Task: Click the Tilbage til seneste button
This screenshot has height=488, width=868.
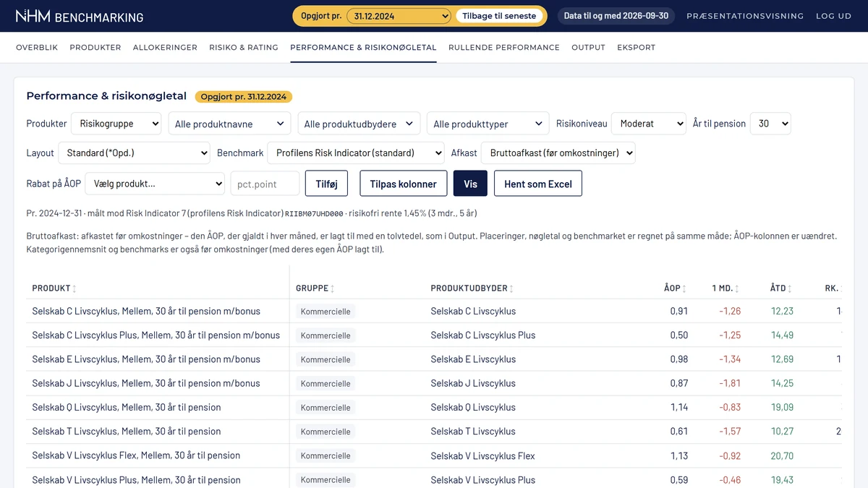Action: tap(499, 16)
